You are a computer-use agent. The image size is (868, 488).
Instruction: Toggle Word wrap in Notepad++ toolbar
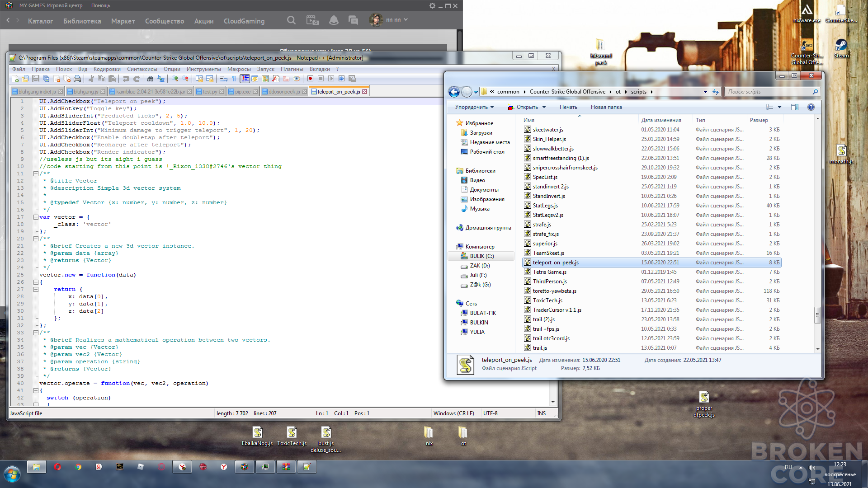point(223,79)
